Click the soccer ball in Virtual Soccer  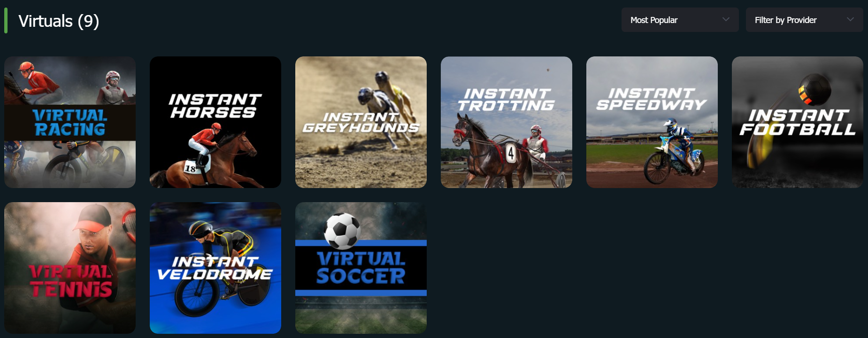(343, 231)
